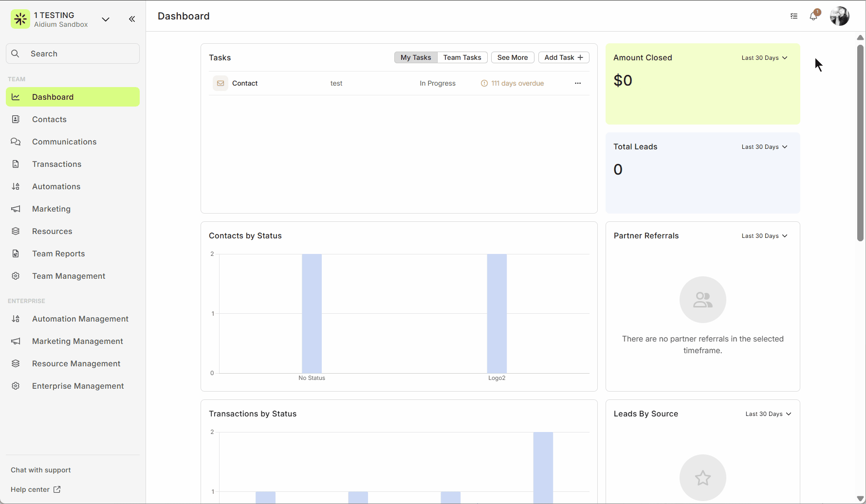This screenshot has width=866, height=504.
Task: Open Amount Closed Last 30 Days dropdown
Action: [x=764, y=58]
